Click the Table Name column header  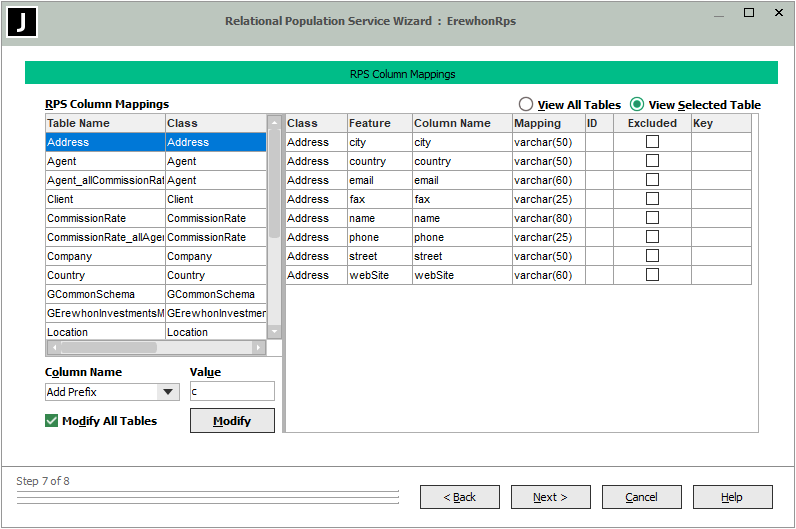[105, 123]
